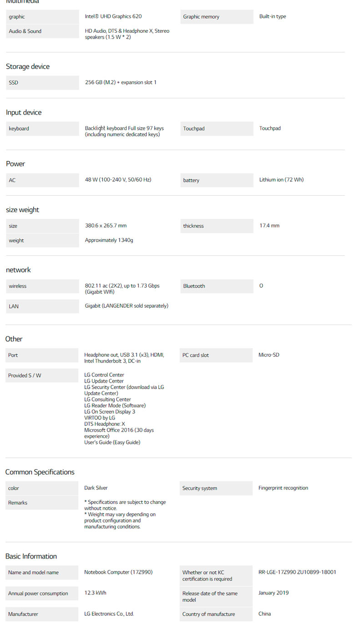
Task: Select the 'Intel UHD Graphics 620' value
Action: tap(113, 16)
